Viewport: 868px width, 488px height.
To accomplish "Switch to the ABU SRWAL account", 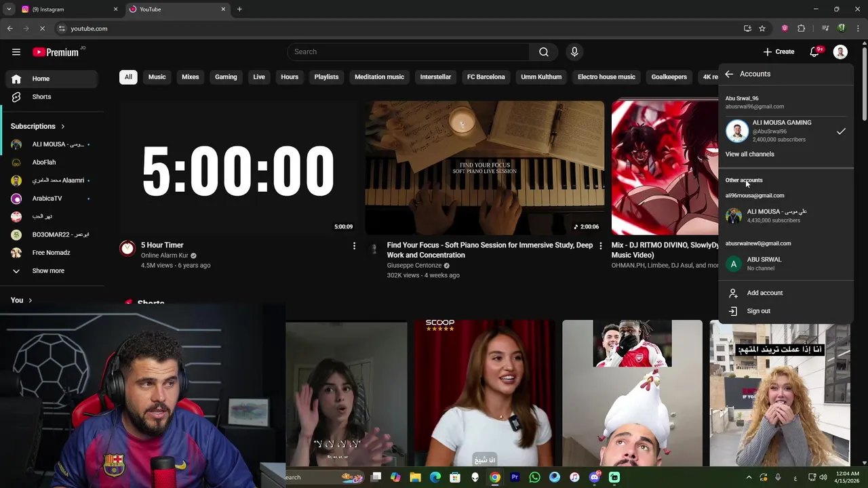I will [x=785, y=264].
